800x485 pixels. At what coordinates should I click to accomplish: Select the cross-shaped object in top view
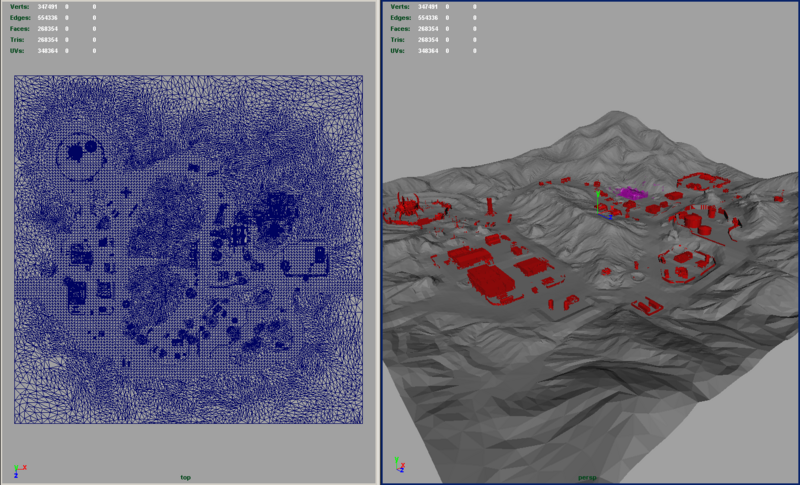(126, 193)
